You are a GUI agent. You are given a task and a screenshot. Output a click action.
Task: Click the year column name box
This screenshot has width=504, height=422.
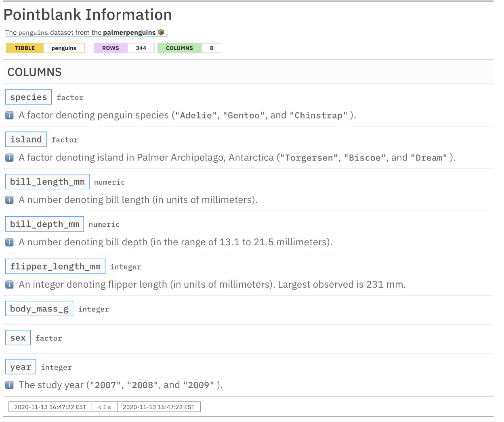(x=21, y=367)
